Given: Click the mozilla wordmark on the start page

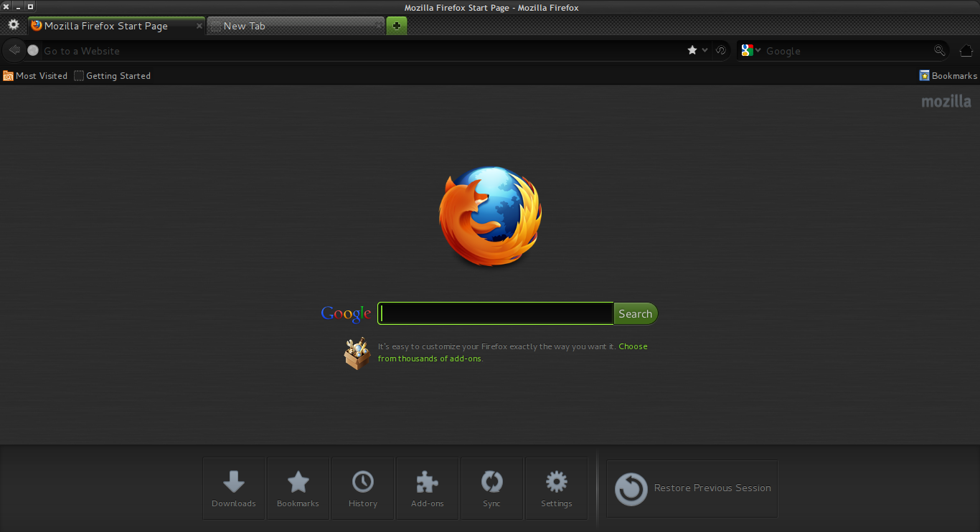Looking at the screenshot, I should click(946, 101).
